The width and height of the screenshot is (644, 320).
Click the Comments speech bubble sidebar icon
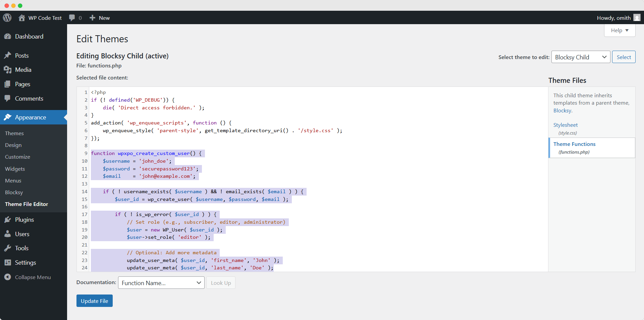(7, 99)
